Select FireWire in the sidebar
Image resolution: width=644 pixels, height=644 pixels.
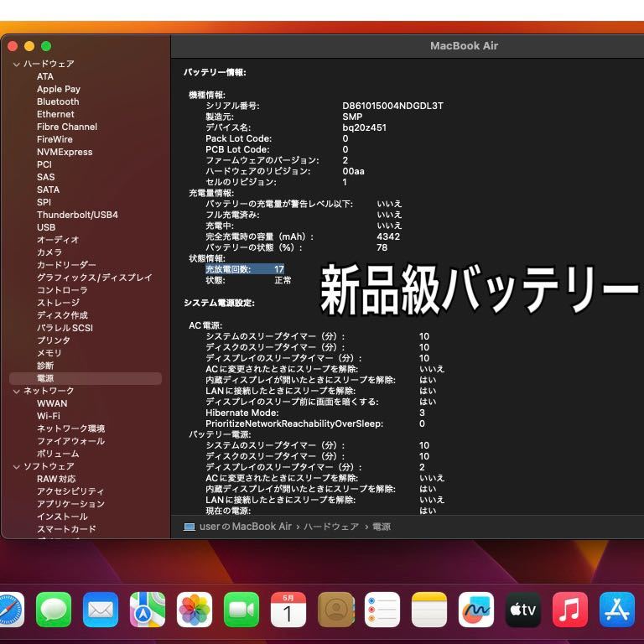point(55,139)
